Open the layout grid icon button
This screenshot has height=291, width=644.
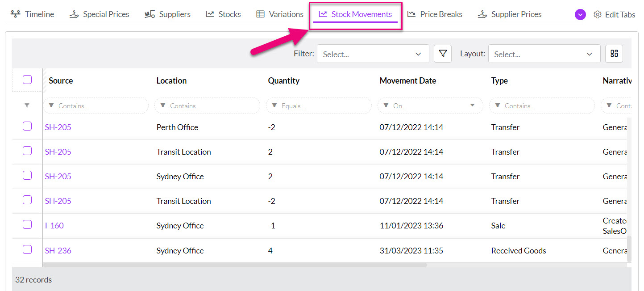(x=614, y=54)
